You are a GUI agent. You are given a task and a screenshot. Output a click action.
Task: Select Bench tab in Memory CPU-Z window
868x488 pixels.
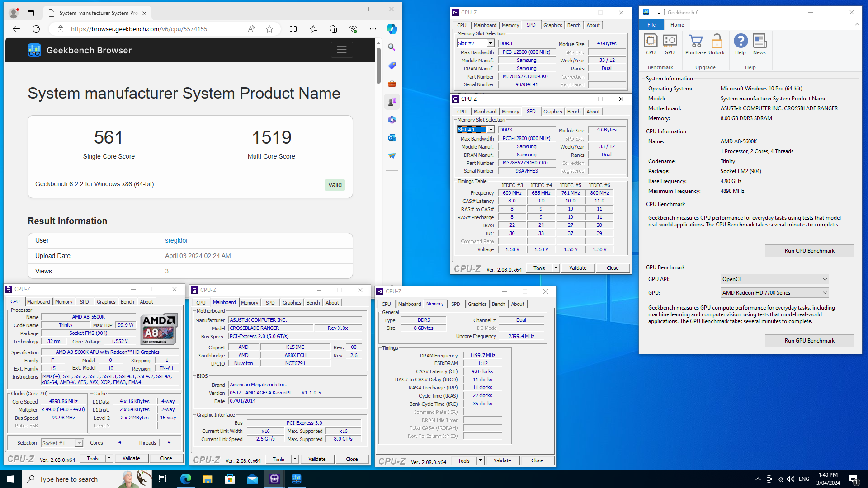coord(498,304)
